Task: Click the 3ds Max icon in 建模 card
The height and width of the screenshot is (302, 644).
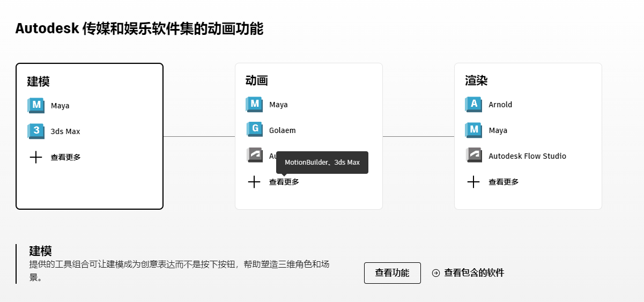Action: pyautogui.click(x=36, y=131)
